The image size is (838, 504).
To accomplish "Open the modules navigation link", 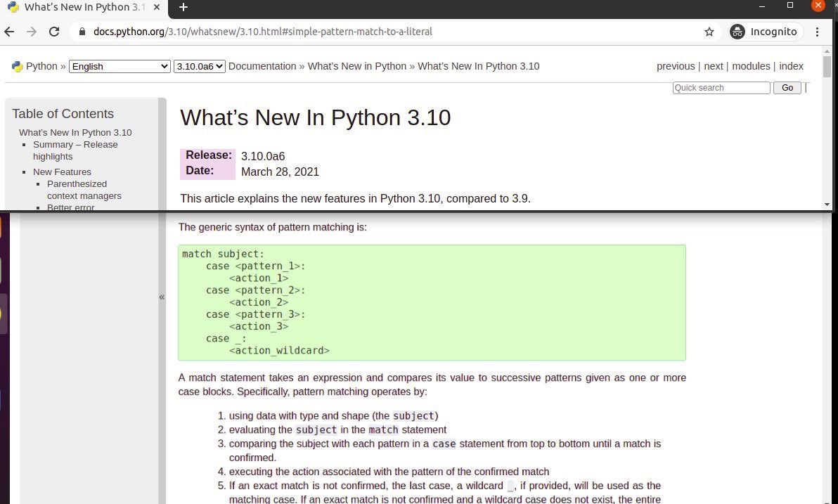I will (751, 66).
